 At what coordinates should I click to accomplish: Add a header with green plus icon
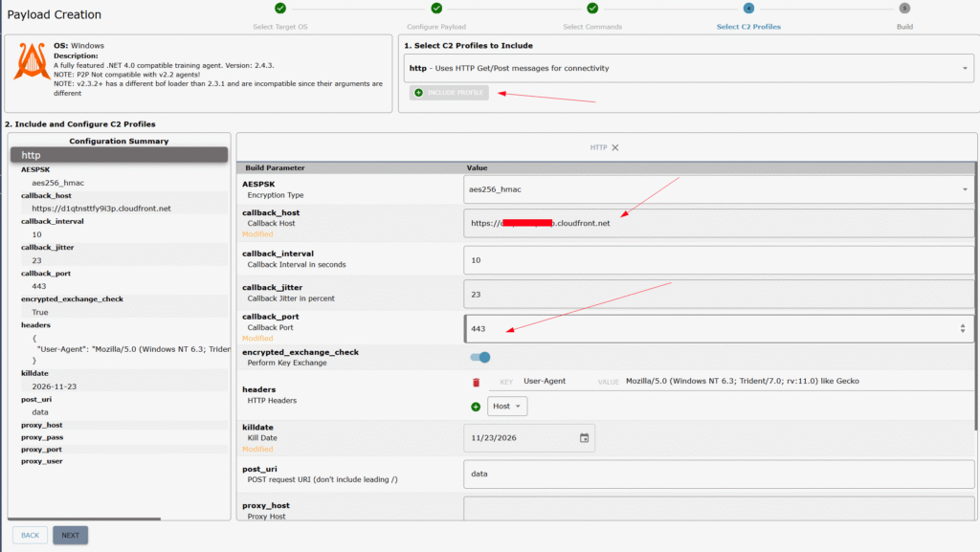pyautogui.click(x=476, y=407)
